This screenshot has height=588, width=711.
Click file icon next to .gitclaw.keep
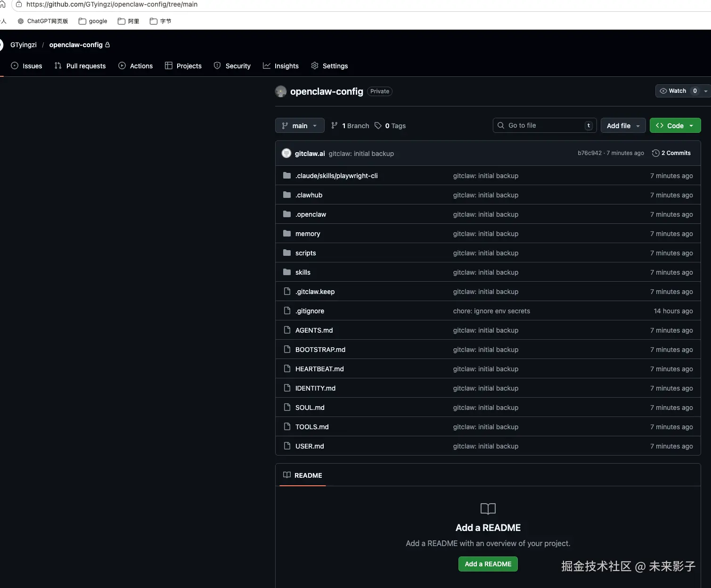click(x=287, y=291)
